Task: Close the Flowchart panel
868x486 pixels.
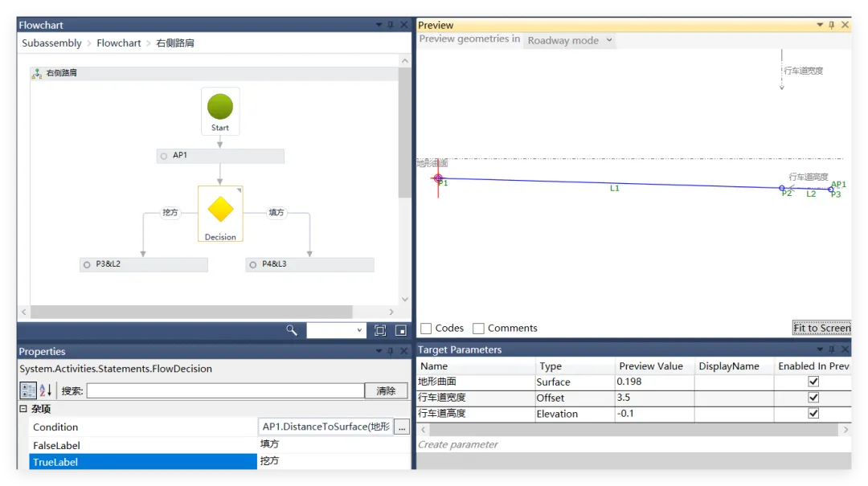Action: (403, 25)
